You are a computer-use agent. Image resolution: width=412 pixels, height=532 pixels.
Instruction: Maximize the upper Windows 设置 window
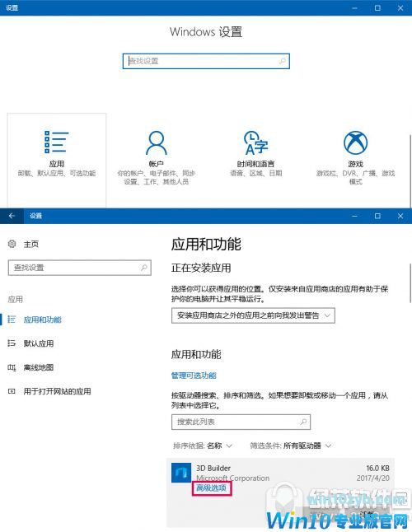click(x=377, y=7)
